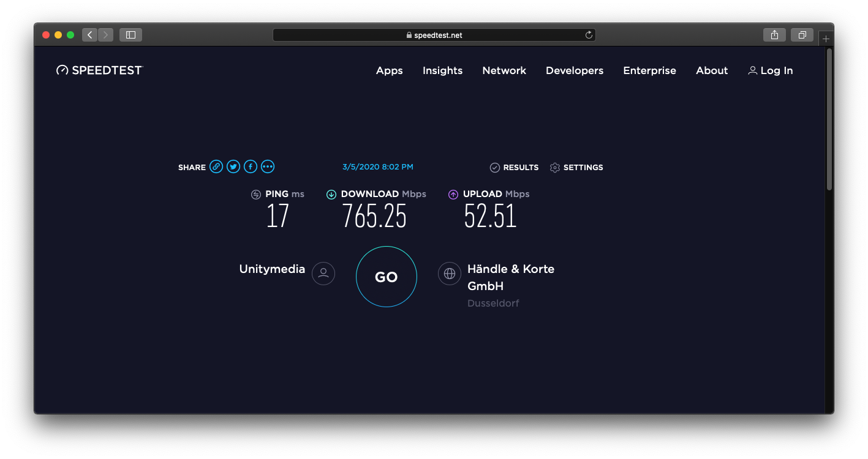Share the result on Facebook
Screen dimensions: 868x459
(251, 166)
